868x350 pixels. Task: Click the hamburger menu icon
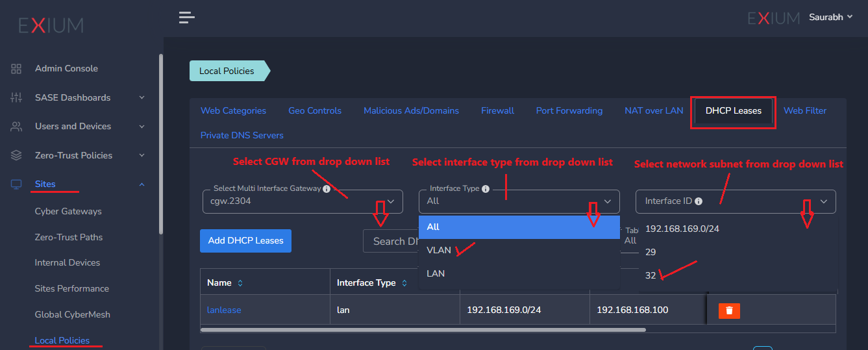(187, 18)
